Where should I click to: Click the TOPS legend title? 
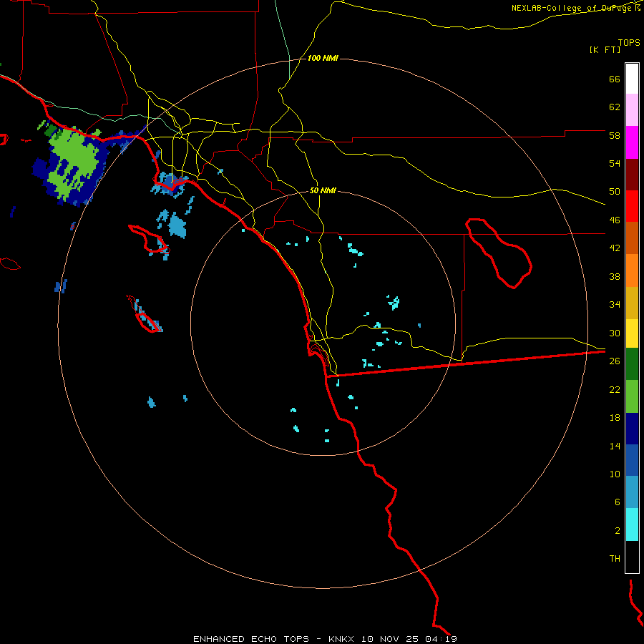click(x=629, y=42)
